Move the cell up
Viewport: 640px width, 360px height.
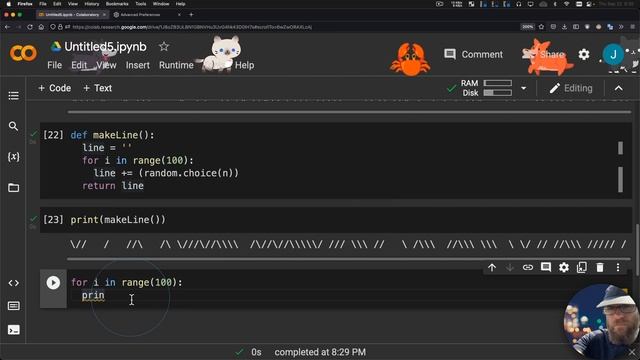[x=492, y=267]
